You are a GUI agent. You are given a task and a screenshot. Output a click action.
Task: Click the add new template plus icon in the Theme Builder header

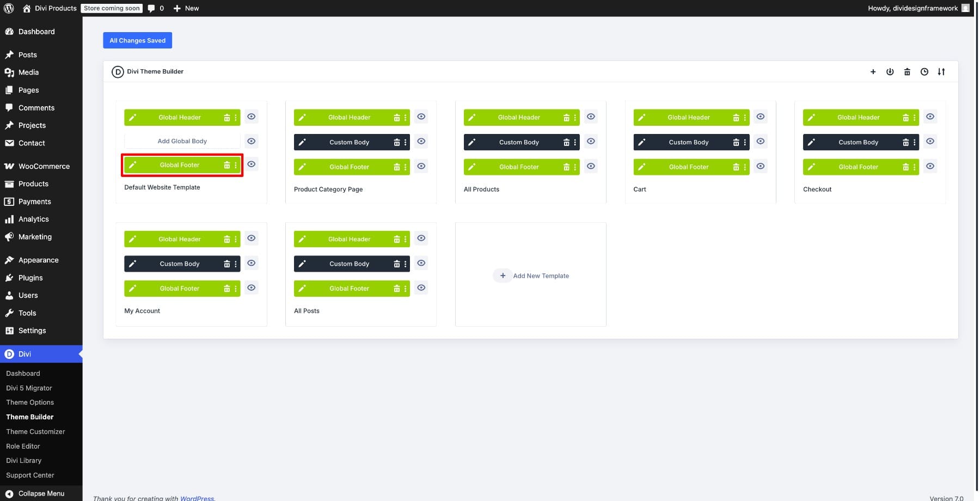pos(873,72)
